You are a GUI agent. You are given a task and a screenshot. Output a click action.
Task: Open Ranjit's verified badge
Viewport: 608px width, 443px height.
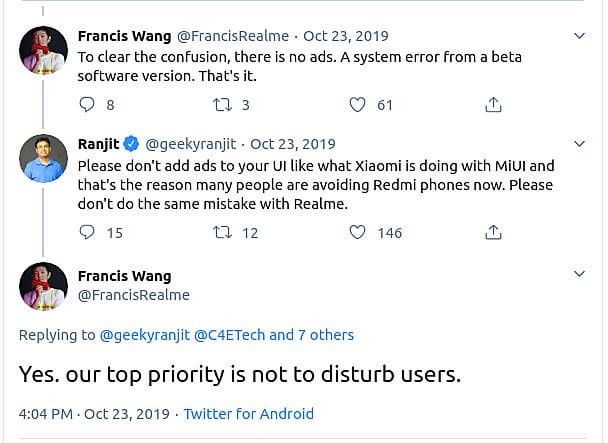click(130, 144)
